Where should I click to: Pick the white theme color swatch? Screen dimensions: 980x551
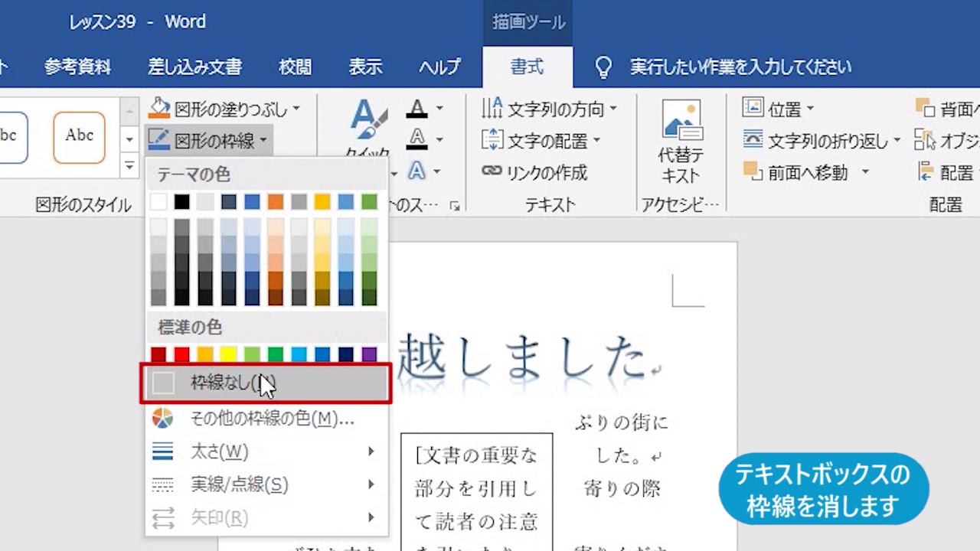158,202
